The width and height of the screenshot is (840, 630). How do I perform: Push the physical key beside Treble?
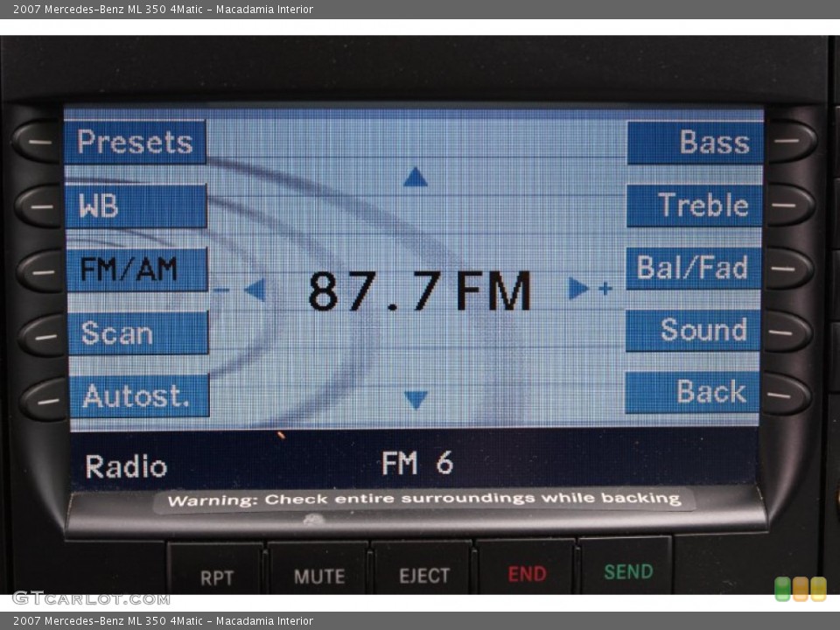(789, 205)
